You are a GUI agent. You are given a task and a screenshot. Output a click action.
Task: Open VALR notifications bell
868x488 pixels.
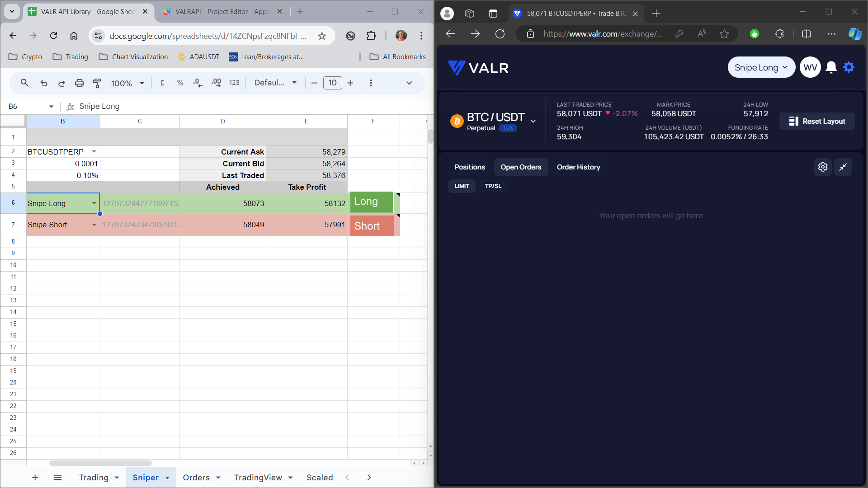pyautogui.click(x=831, y=67)
